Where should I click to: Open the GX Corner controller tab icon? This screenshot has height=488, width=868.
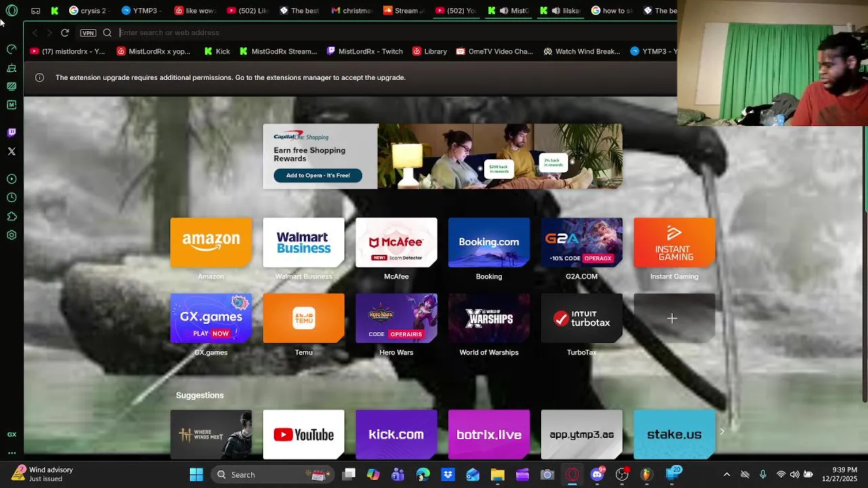[36, 11]
